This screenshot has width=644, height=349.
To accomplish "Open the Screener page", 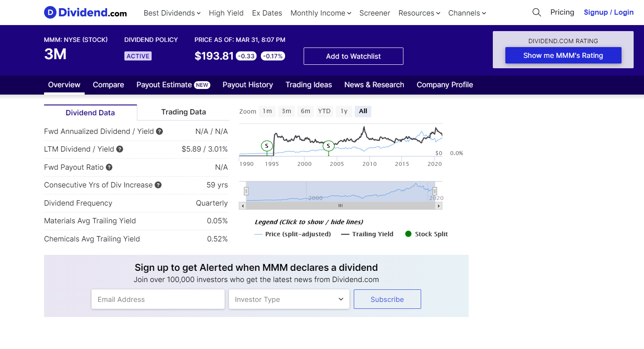I will tap(375, 13).
